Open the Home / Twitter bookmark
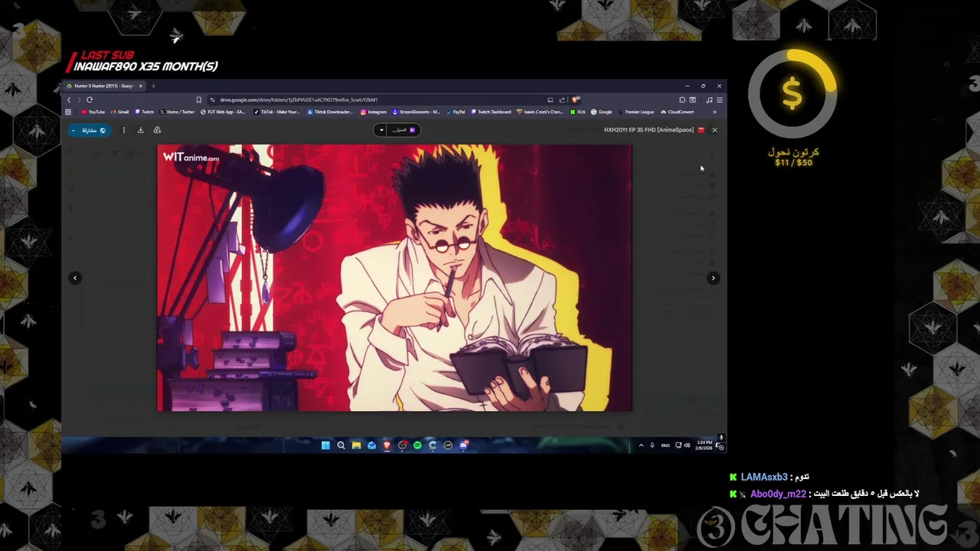 [178, 112]
